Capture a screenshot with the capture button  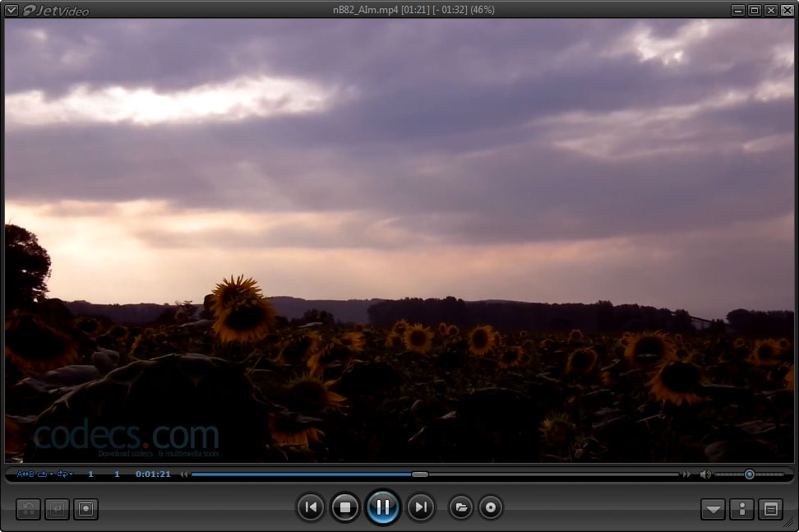point(85,508)
